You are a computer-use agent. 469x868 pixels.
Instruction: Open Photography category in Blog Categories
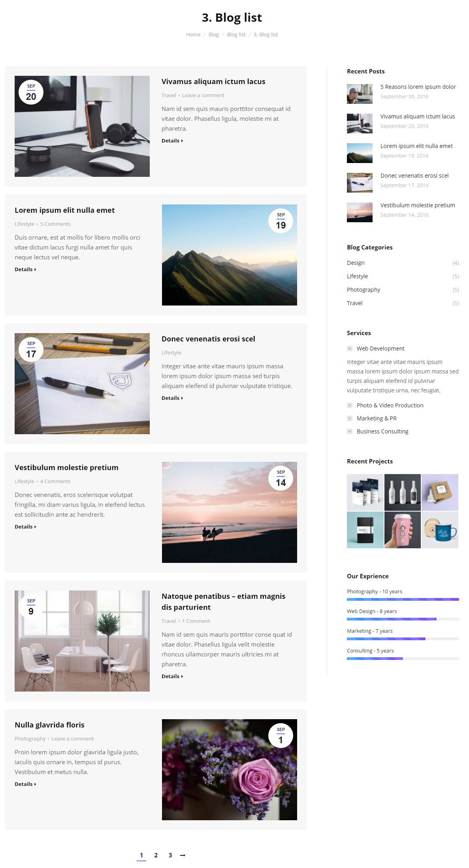tap(364, 290)
